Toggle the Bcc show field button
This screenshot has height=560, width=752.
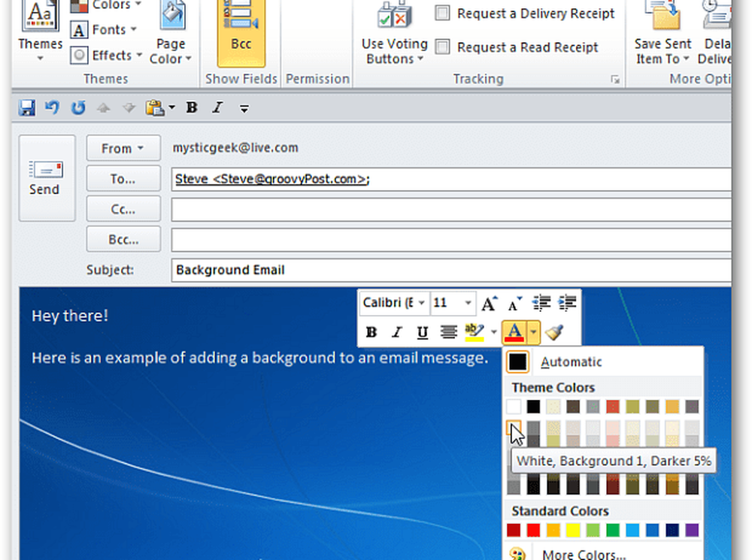tap(241, 32)
